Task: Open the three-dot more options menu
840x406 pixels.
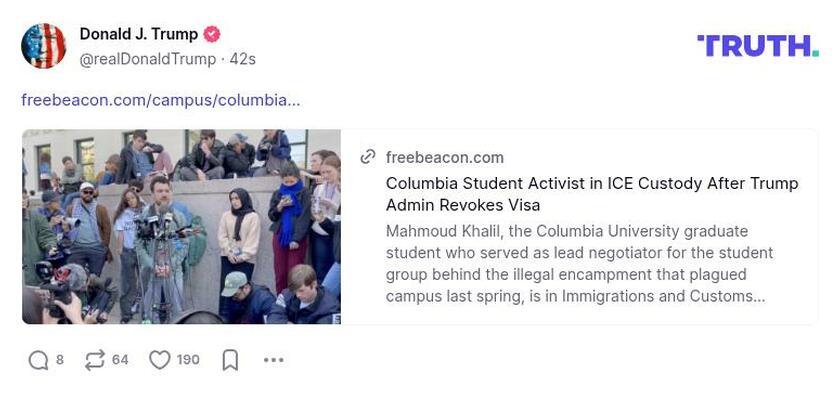Action: click(273, 360)
